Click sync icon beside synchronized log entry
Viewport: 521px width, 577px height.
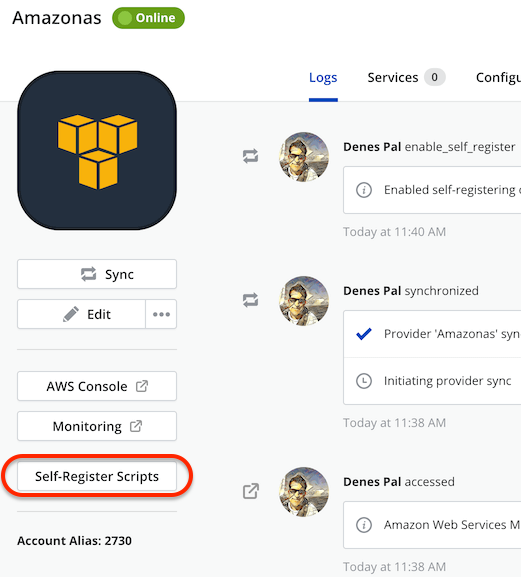[x=251, y=300]
